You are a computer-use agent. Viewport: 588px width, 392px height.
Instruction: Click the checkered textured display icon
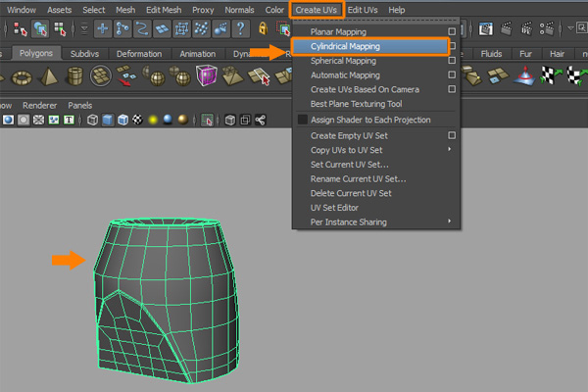coord(138,121)
